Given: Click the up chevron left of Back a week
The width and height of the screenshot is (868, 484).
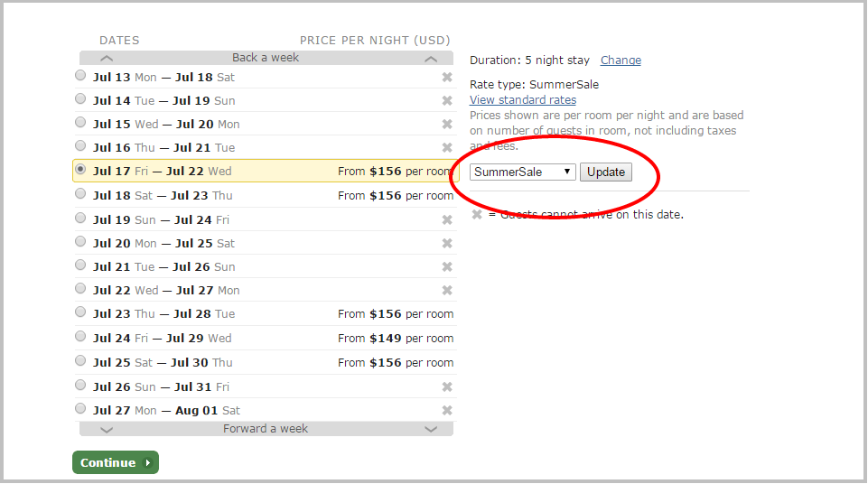Looking at the screenshot, I should pos(107,59).
